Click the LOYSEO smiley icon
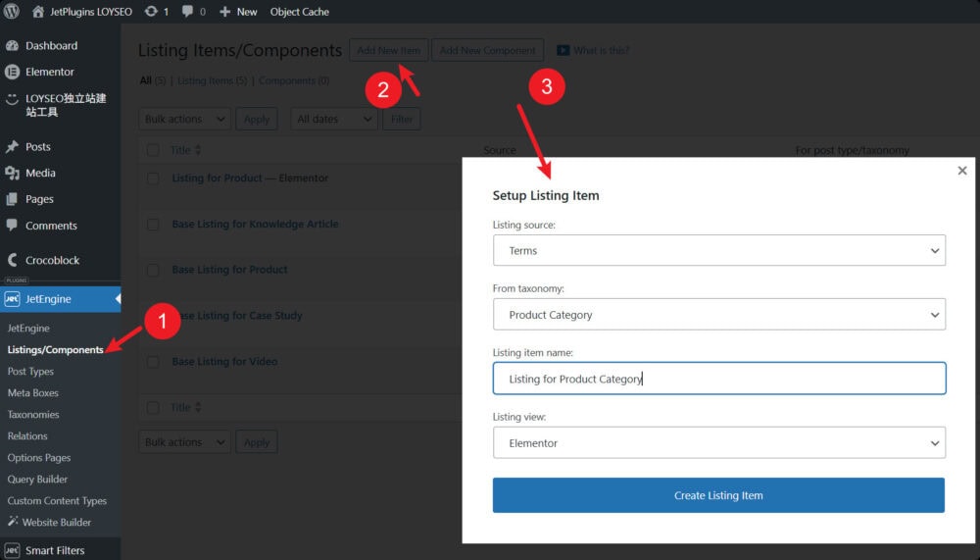Viewport: 980px width, 560px height. point(12,99)
